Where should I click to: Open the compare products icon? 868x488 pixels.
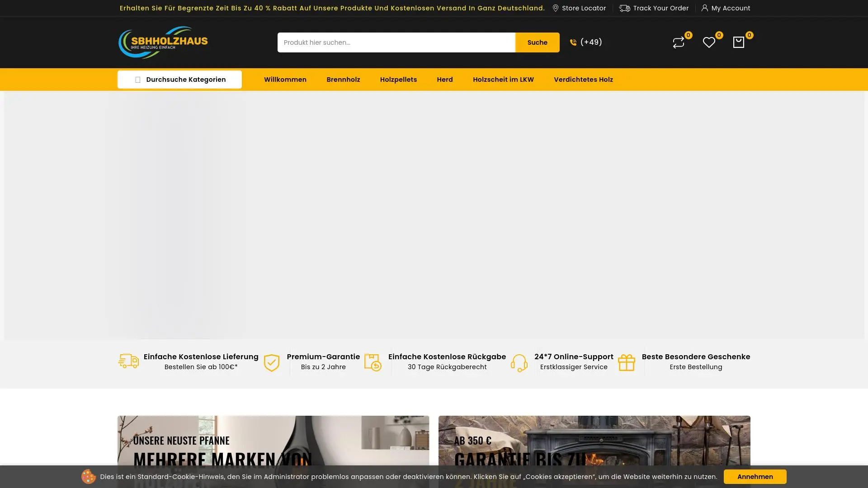coord(678,42)
